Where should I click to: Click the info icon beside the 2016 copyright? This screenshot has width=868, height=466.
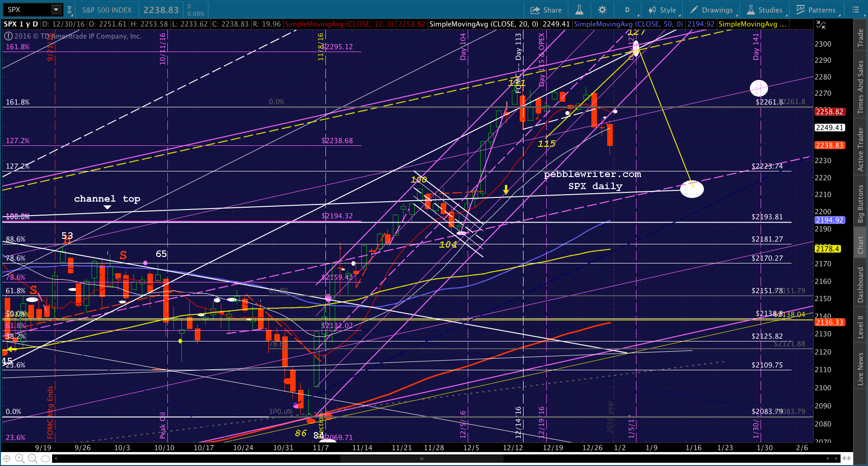[x=8, y=36]
